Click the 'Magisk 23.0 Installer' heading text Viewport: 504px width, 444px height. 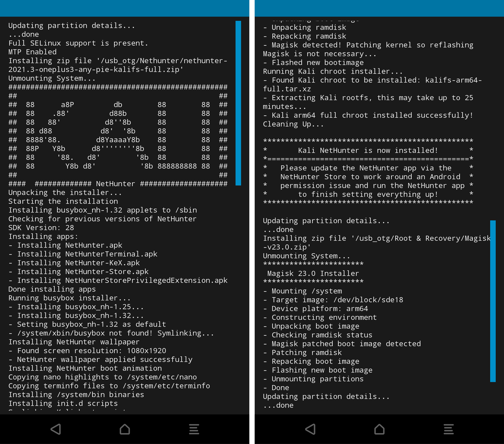point(313,273)
